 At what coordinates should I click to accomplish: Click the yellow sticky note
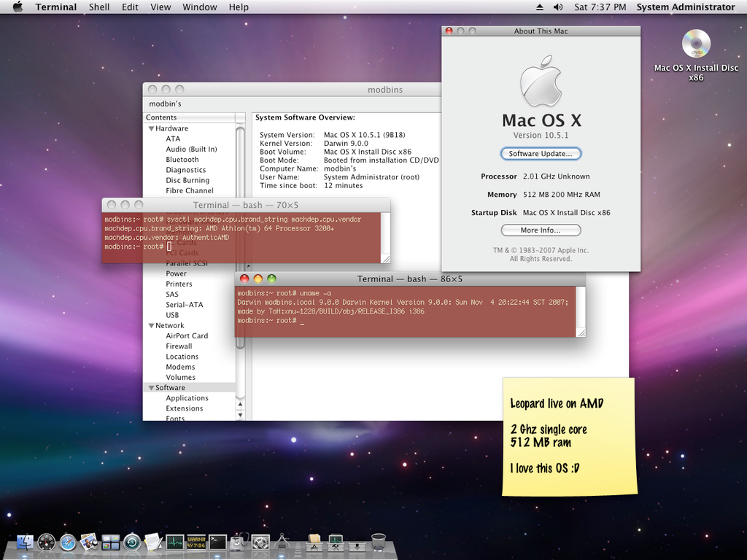pos(569,437)
